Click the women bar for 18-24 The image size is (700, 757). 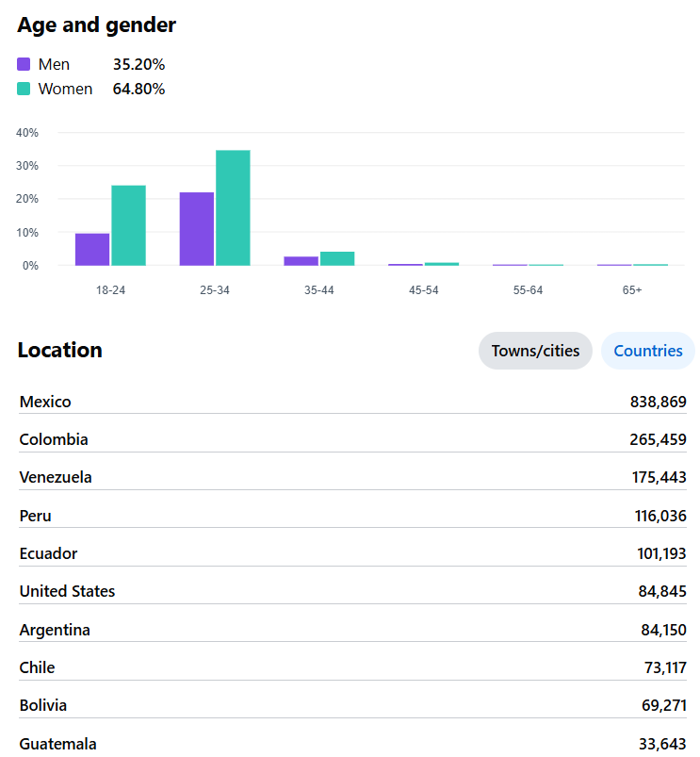click(128, 225)
